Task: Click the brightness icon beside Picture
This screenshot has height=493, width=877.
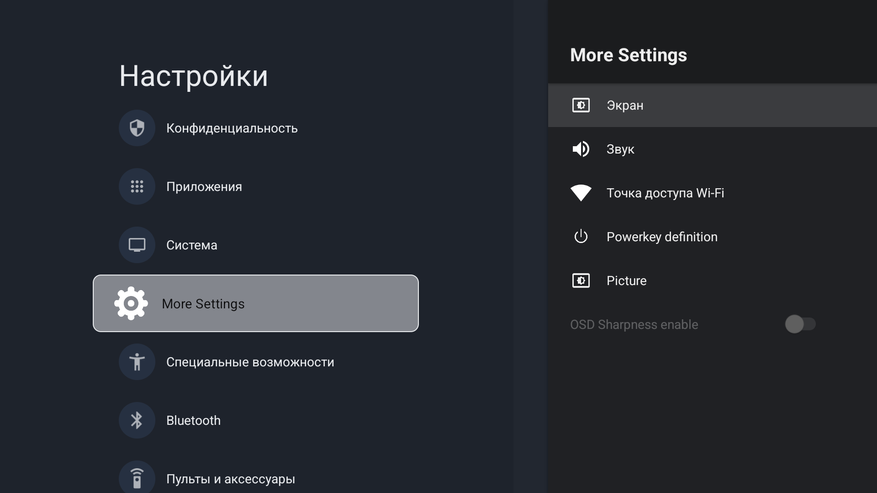Action: [x=581, y=281]
